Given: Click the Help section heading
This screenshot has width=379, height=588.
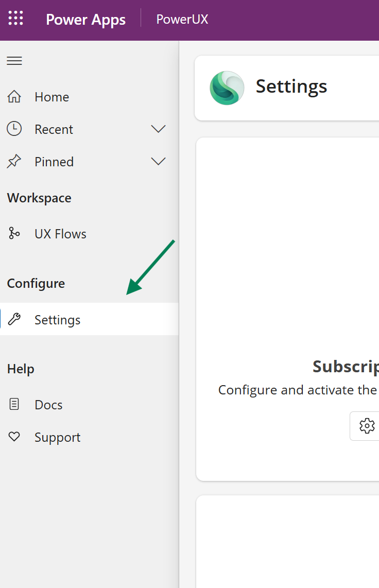Looking at the screenshot, I should point(21,369).
